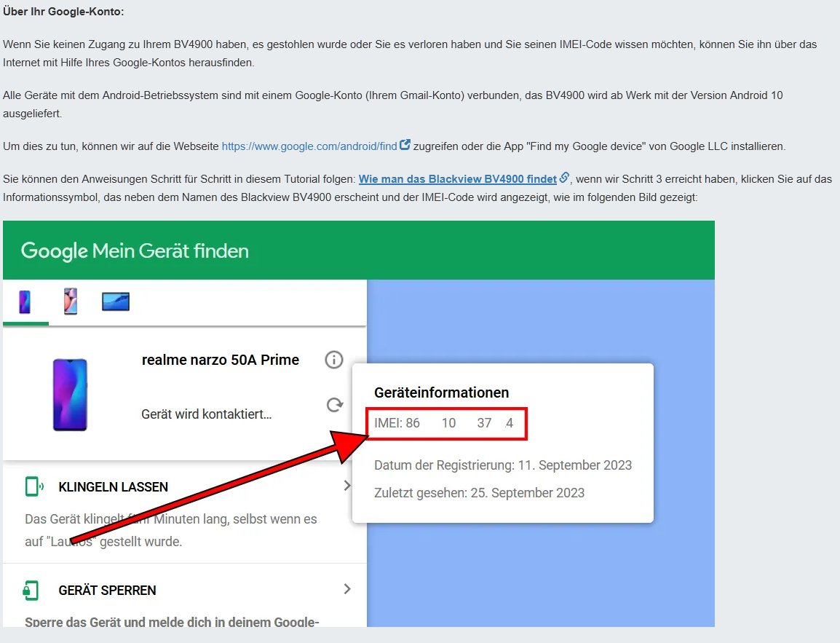Click the chain icon after the BV4900 findet link

point(564,178)
